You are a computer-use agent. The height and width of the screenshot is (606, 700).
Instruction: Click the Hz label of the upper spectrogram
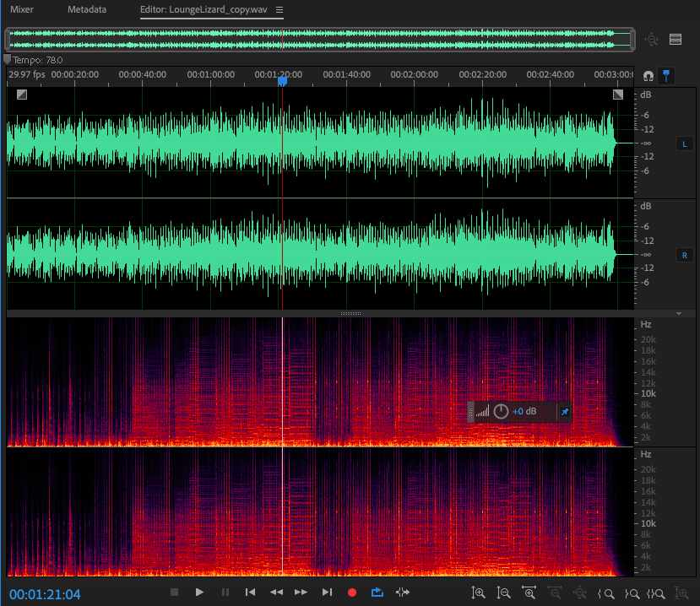(x=645, y=324)
